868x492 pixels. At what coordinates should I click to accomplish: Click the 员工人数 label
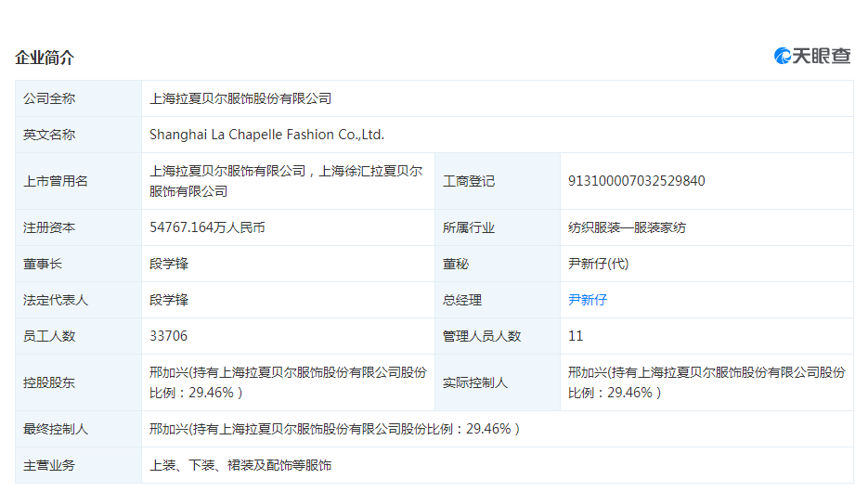[x=48, y=336]
